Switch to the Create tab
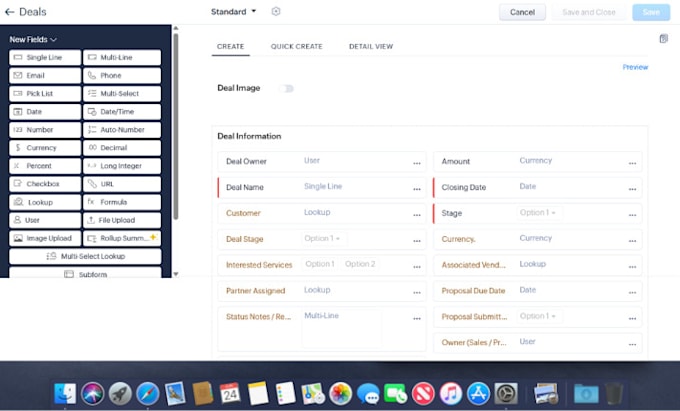 point(230,46)
